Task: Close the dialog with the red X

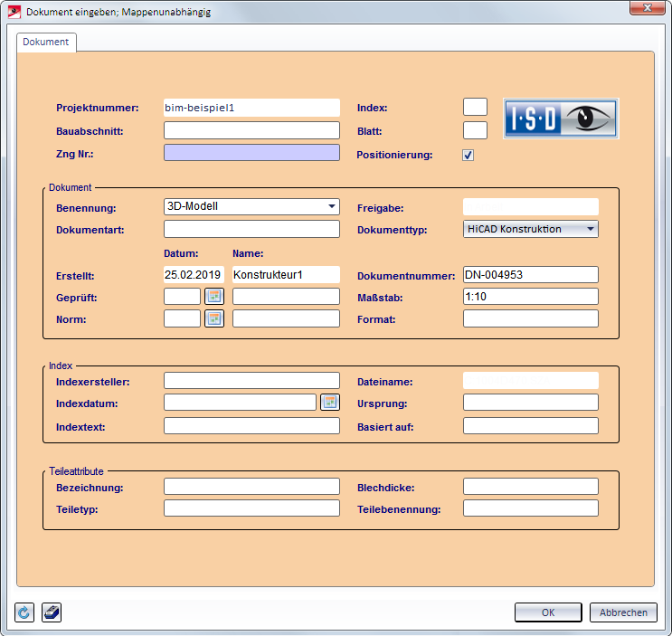Action: [x=646, y=8]
